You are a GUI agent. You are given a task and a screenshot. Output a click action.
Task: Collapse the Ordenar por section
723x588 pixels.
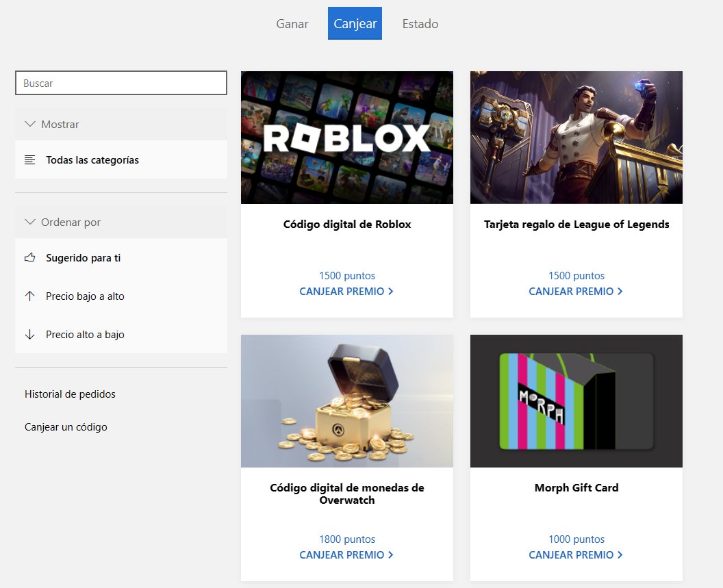pos(120,222)
